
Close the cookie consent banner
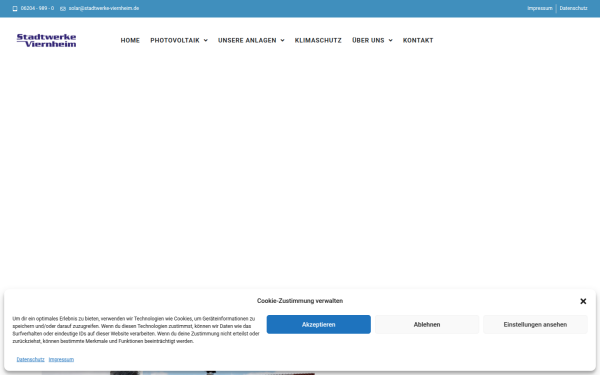(x=583, y=301)
